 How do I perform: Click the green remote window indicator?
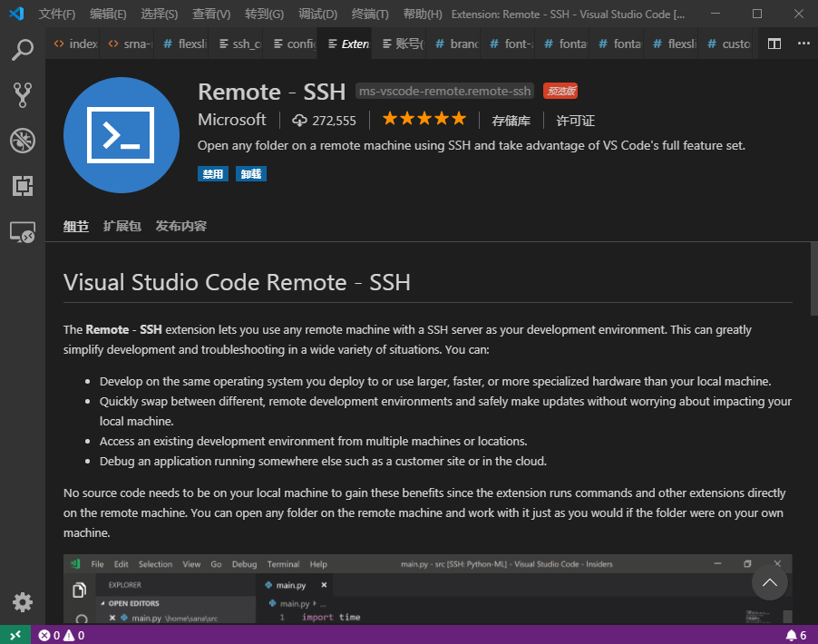pos(15,635)
